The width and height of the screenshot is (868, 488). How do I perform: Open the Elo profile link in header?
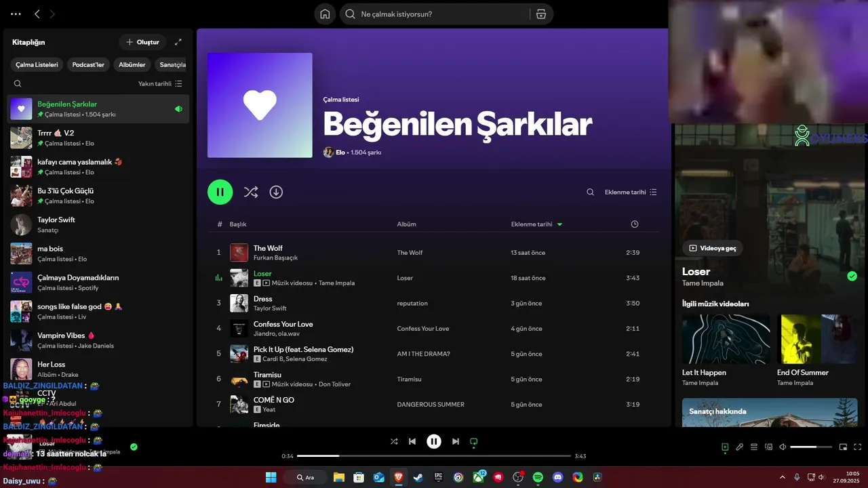pyautogui.click(x=340, y=152)
